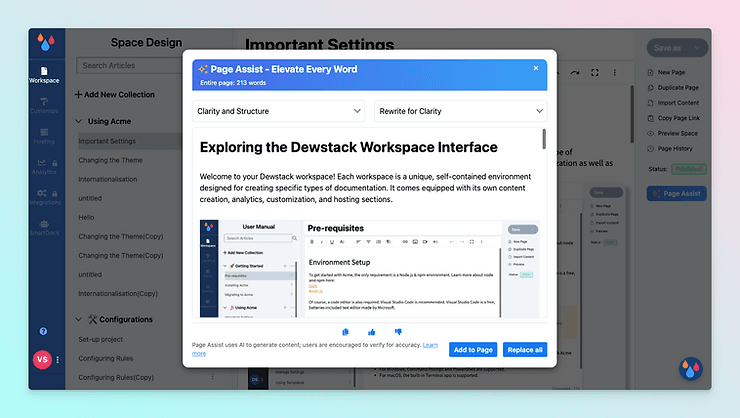The width and height of the screenshot is (740, 418).
Task: Close the Page Assist dialog
Action: [x=536, y=68]
